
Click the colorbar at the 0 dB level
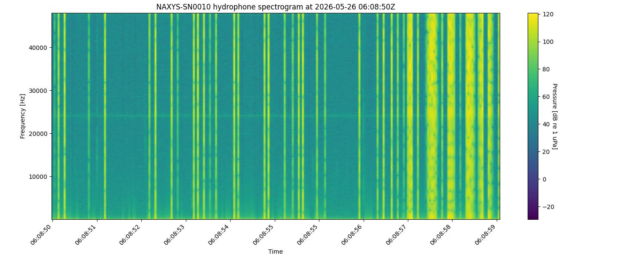pos(532,179)
